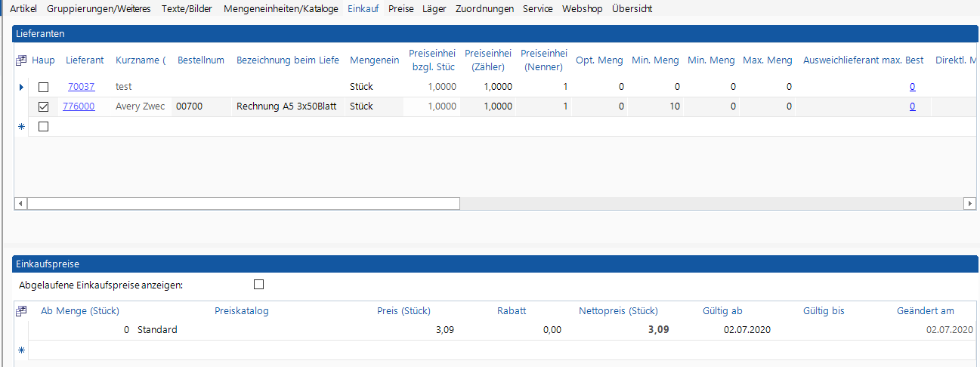The height and width of the screenshot is (367, 980).
Task: Click new row asterisk in Einkaufspreise table
Action: pyautogui.click(x=21, y=350)
